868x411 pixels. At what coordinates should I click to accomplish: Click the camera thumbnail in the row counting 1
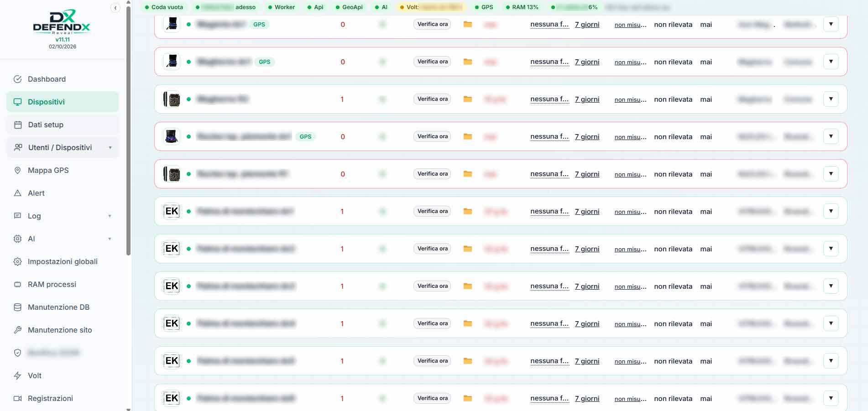172,99
